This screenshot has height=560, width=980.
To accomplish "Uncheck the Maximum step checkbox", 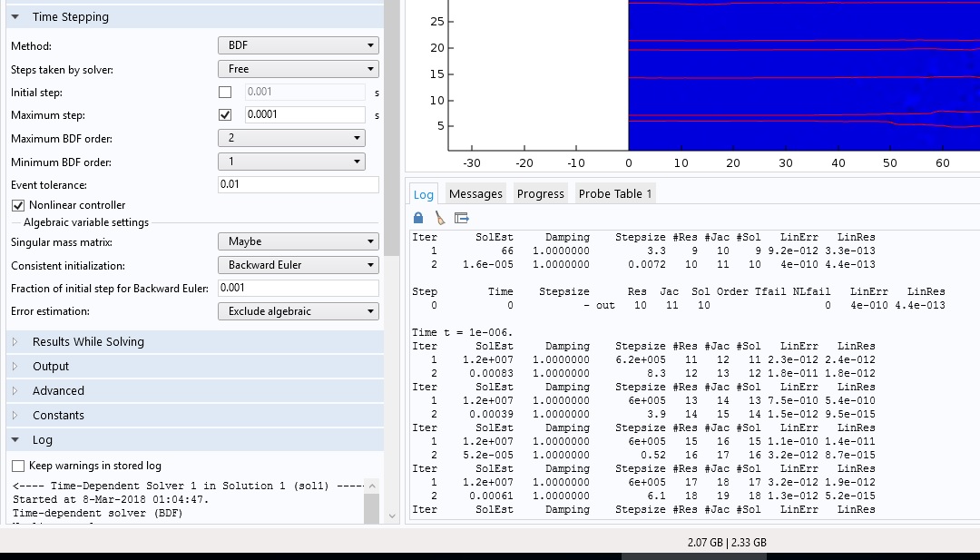I will [x=225, y=115].
